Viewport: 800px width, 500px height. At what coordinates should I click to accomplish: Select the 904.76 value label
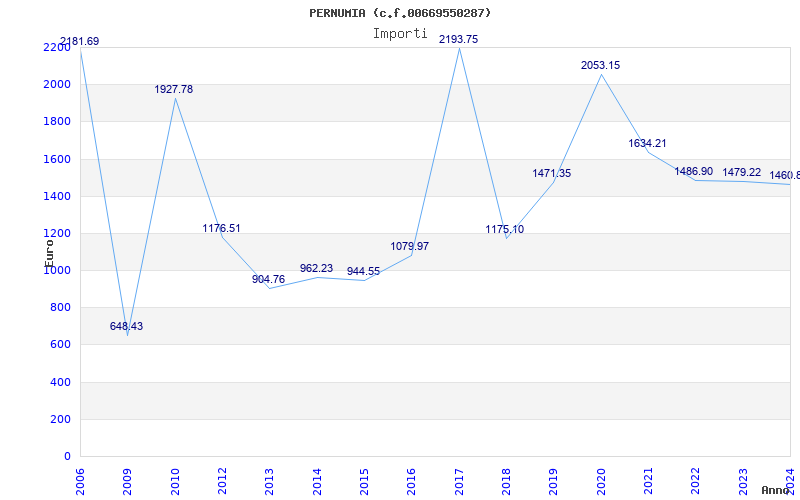(268, 280)
